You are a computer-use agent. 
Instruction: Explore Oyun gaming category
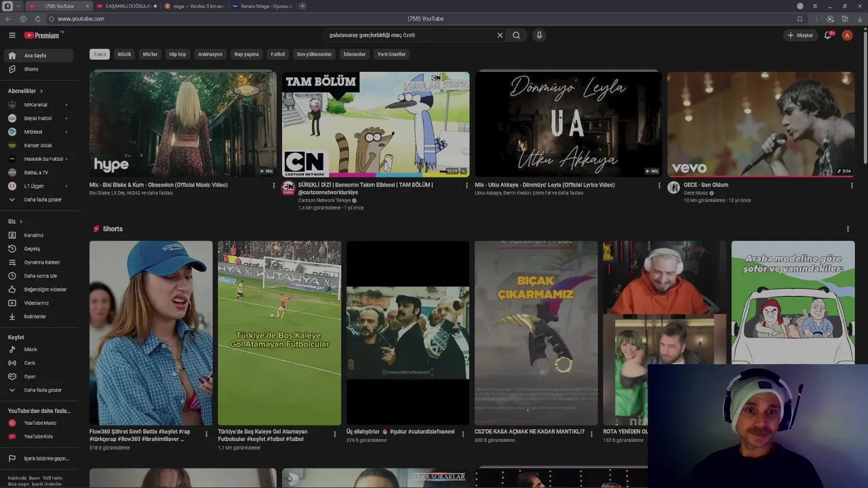[x=39, y=377]
